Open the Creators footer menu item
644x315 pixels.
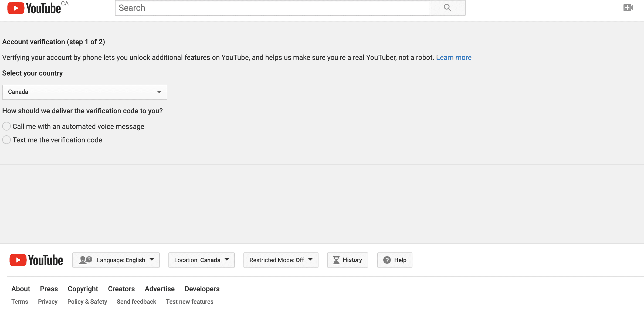click(x=121, y=289)
